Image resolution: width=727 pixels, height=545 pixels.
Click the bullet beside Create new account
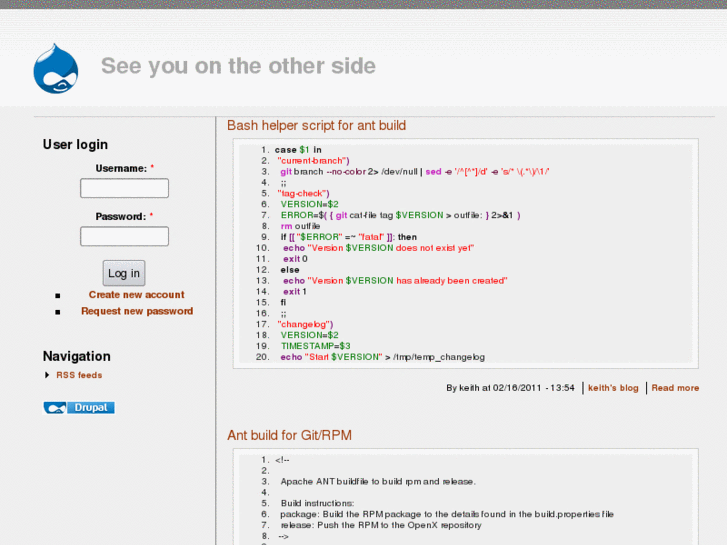(58, 296)
